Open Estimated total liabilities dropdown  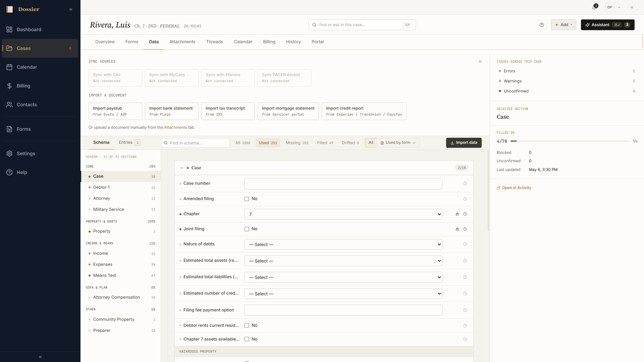click(343, 277)
